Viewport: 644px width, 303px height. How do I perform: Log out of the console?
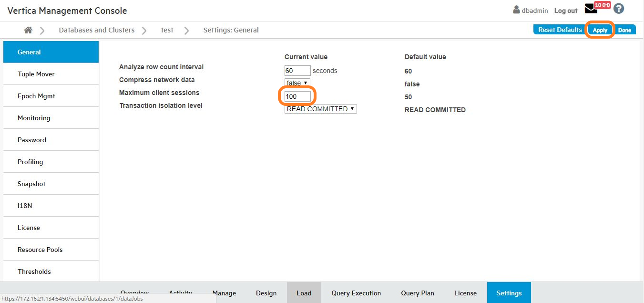click(565, 10)
